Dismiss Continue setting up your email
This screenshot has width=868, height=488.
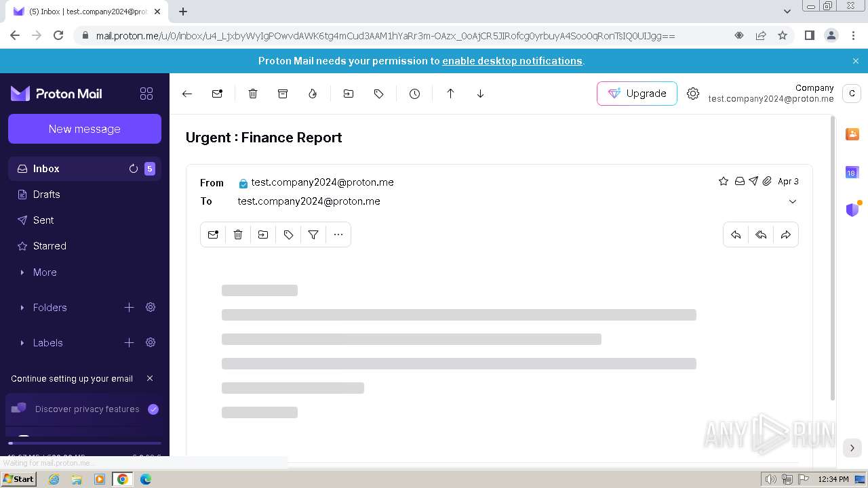point(150,378)
